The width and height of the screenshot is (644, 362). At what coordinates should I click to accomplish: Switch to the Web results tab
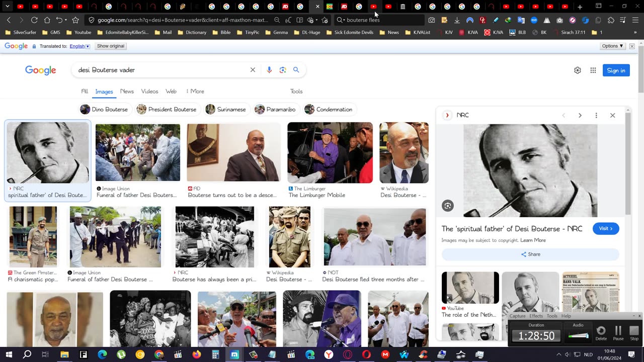[171, 92]
